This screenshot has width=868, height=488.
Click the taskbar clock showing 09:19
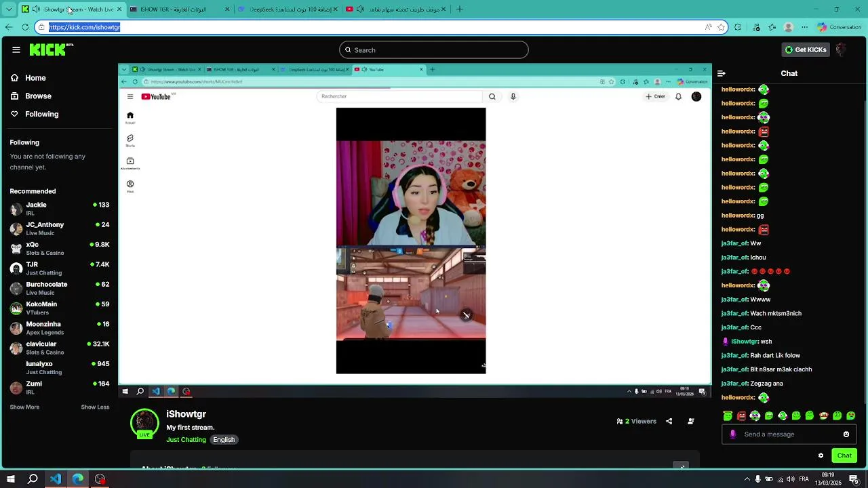tap(828, 479)
